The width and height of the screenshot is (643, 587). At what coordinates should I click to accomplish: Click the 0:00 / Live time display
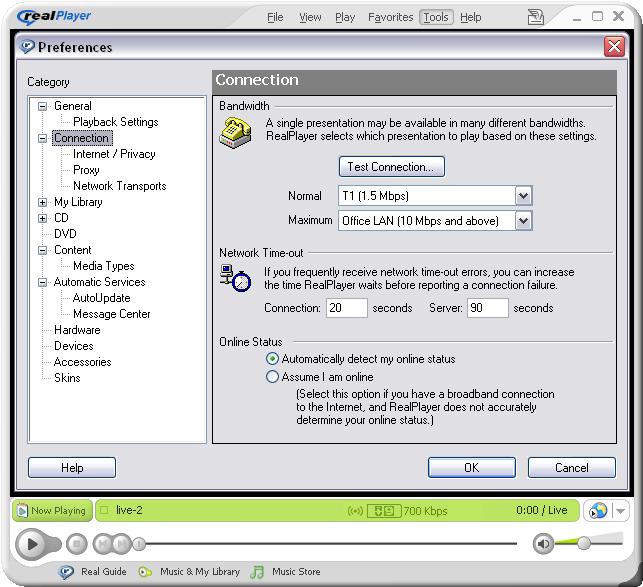point(542,510)
